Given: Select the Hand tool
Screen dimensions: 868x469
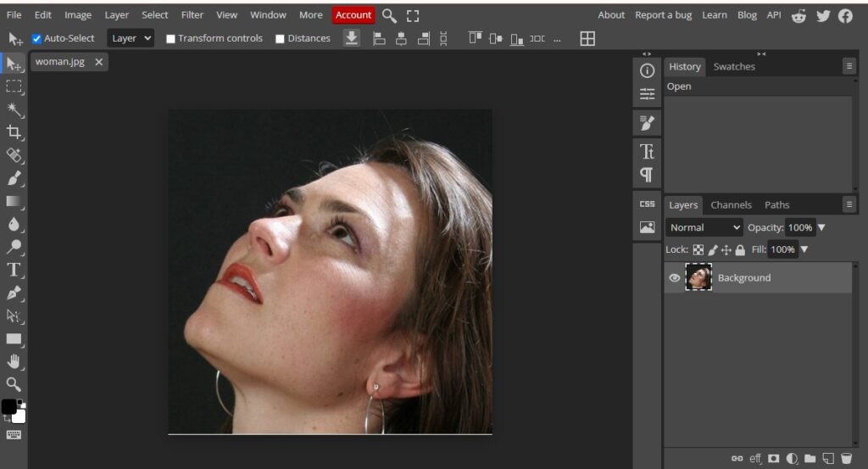Looking at the screenshot, I should (14, 361).
